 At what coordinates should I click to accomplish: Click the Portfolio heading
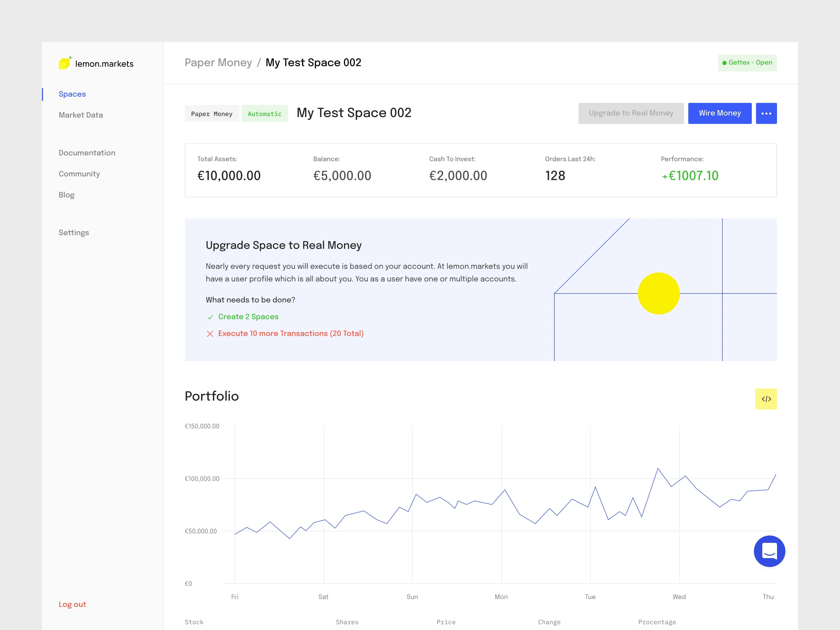tap(212, 396)
